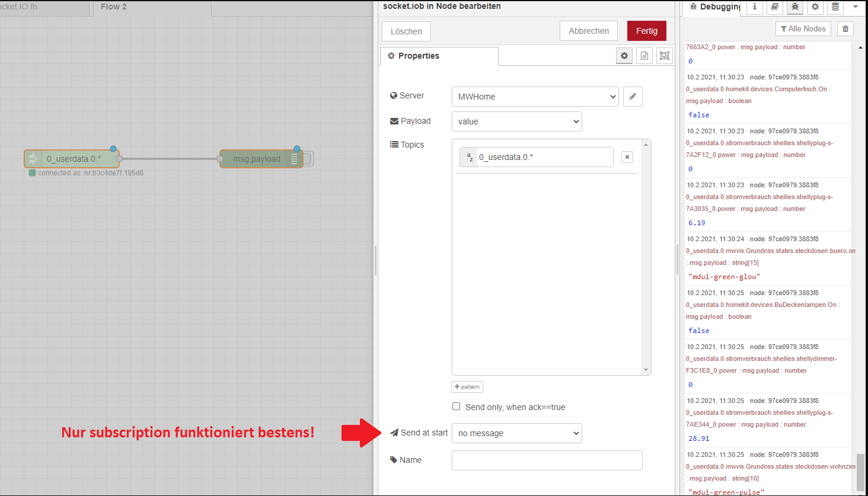The height and width of the screenshot is (496, 868).
Task: Click debug value 6.19
Action: click(x=697, y=223)
